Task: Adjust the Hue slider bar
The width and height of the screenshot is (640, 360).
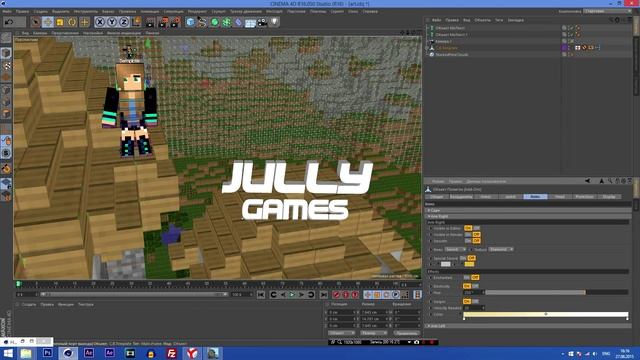Action: pyautogui.click(x=556, y=293)
